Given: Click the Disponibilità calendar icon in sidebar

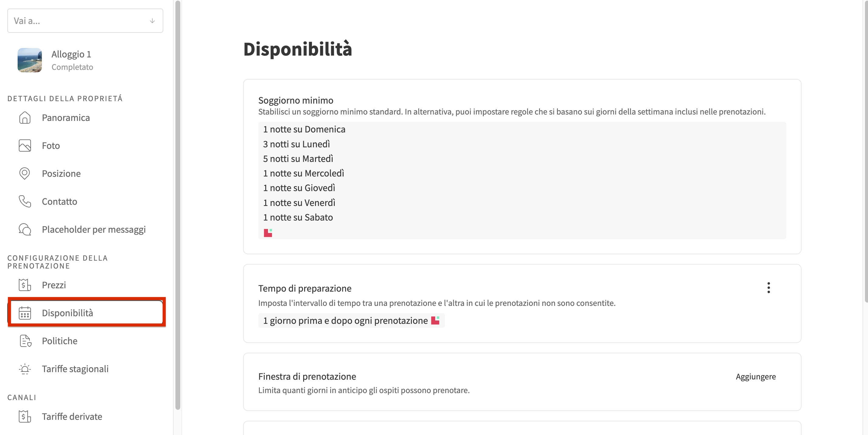Looking at the screenshot, I should pyautogui.click(x=25, y=313).
